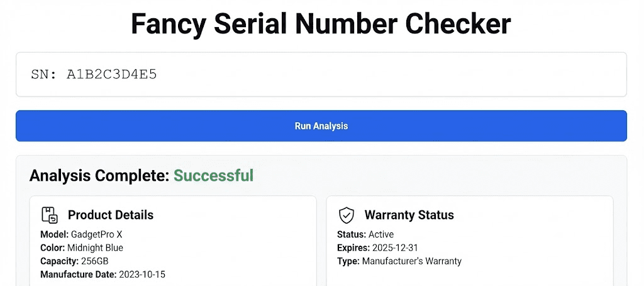Screen dimensions: 644x286
Task: Click the Active warranty status value
Action: pyautogui.click(x=381, y=234)
